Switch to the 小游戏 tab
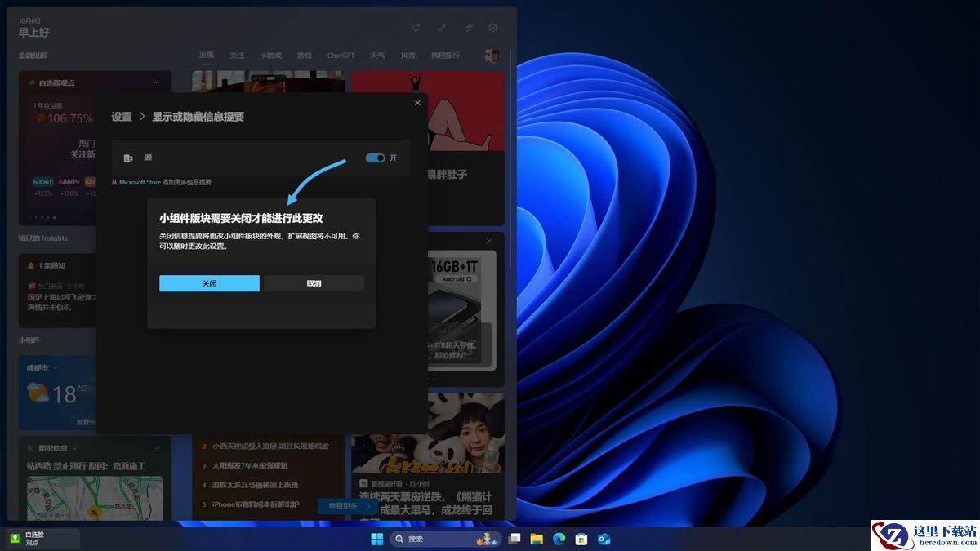Screen dimensions: 980x551 270,56
